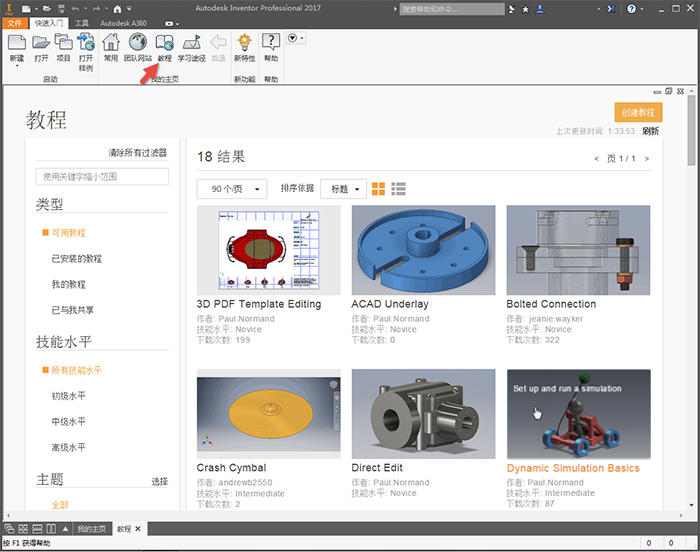Go to 常用 (Home) in the ribbon
The image size is (700, 552).
[111, 42]
